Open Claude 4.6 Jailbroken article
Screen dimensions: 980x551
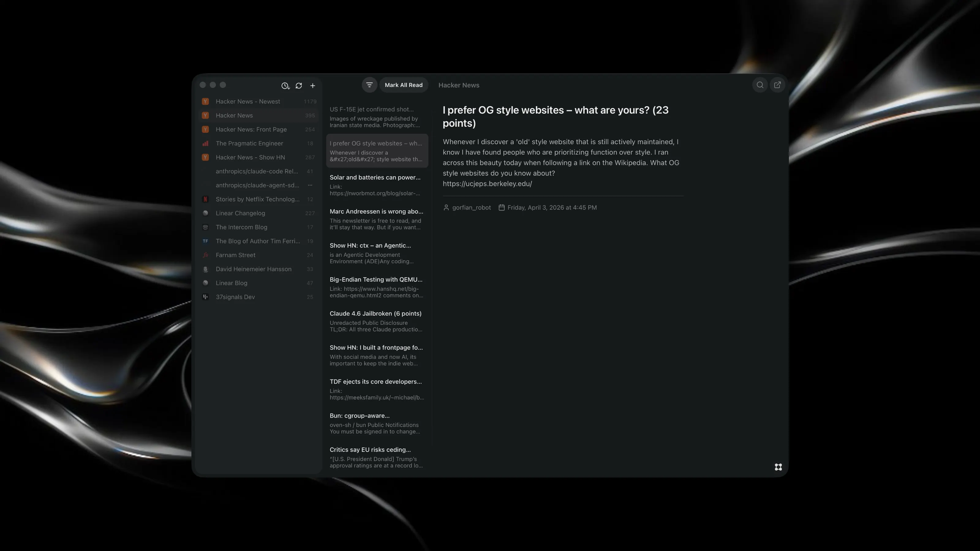pyautogui.click(x=377, y=321)
